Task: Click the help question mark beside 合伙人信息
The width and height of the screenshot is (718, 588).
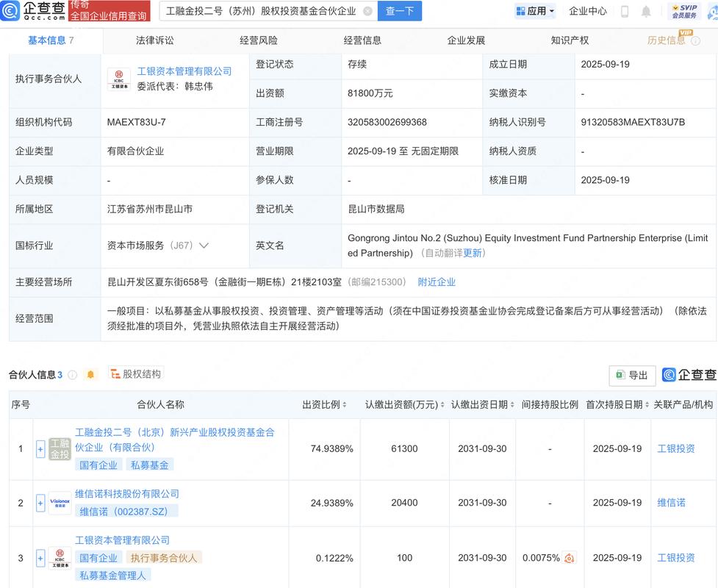Action: coord(73,373)
